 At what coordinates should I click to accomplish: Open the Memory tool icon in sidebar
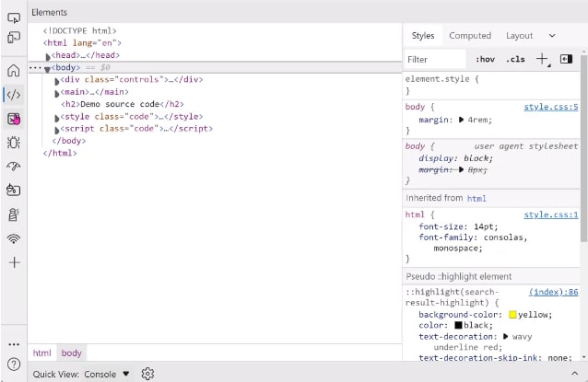[14, 191]
